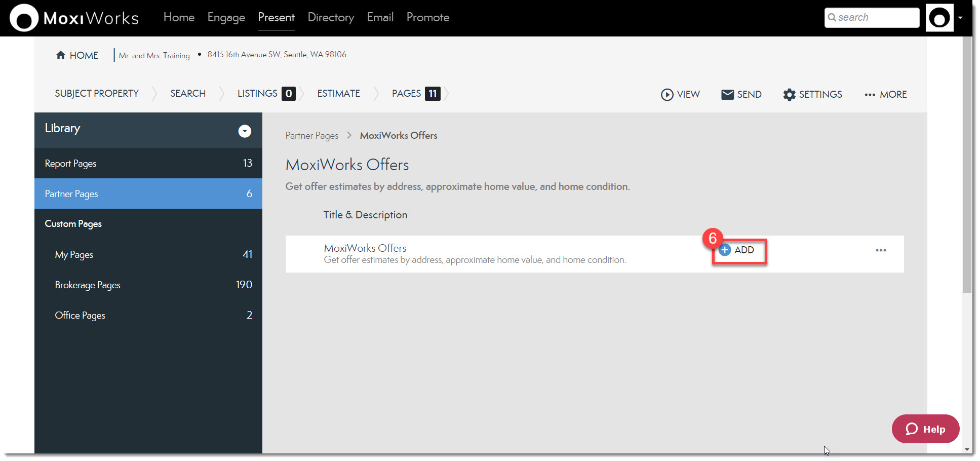Viewport: 980px width, 461px height.
Task: Open the Directory menu item
Action: (x=331, y=18)
